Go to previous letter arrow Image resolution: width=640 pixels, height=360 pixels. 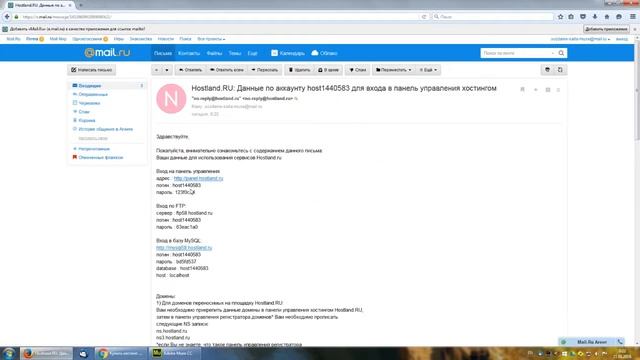pyautogui.click(x=156, y=70)
